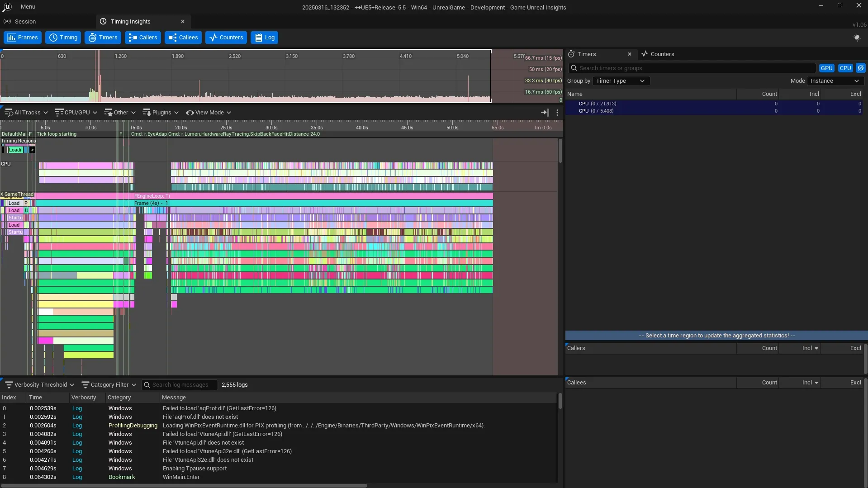This screenshot has height=488, width=868.
Task: Select the CPU (0 / 21,913) timer group row
Action: 714,104
